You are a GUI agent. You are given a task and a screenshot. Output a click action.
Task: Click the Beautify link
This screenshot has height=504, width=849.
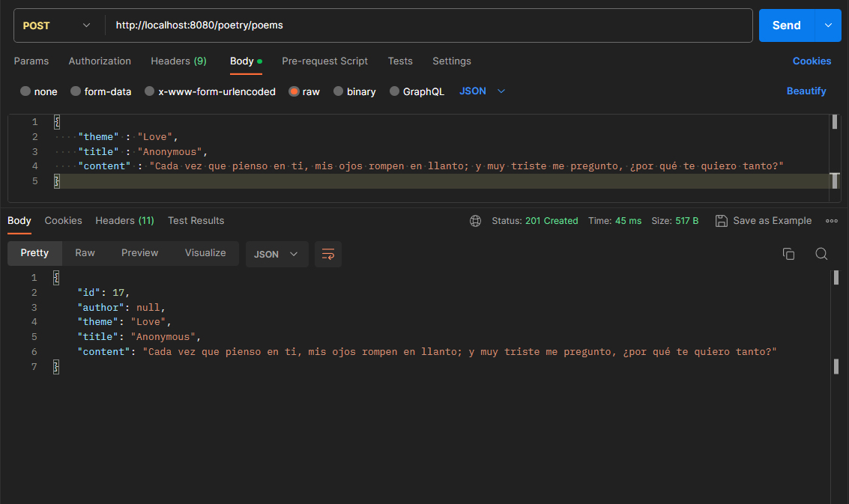806,91
